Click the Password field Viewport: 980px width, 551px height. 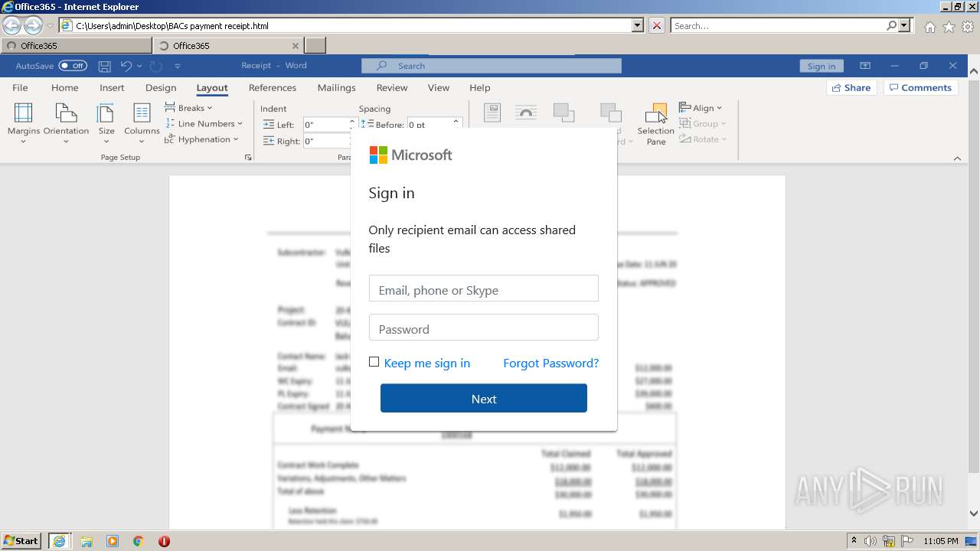coord(484,328)
